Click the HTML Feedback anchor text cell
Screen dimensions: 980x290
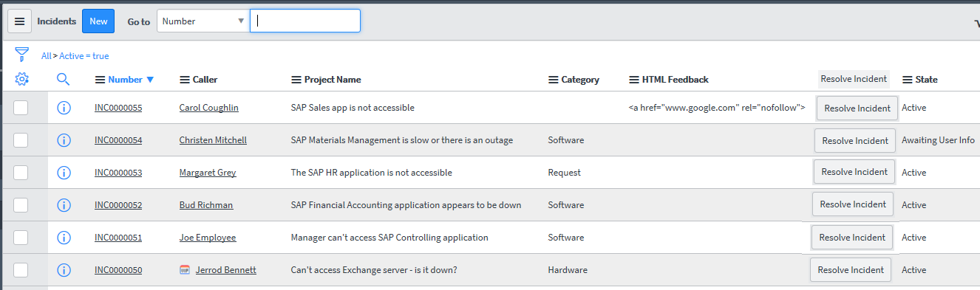pos(717,108)
